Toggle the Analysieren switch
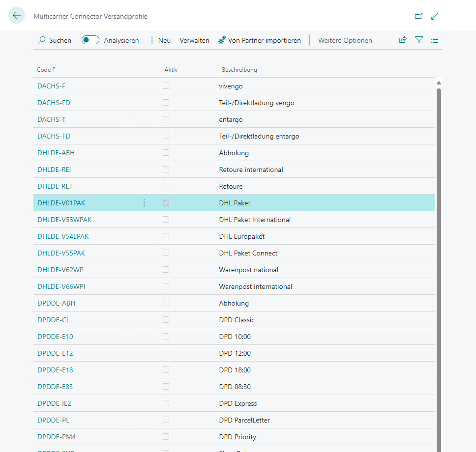Image resolution: width=476 pixels, height=452 pixels. (90, 40)
